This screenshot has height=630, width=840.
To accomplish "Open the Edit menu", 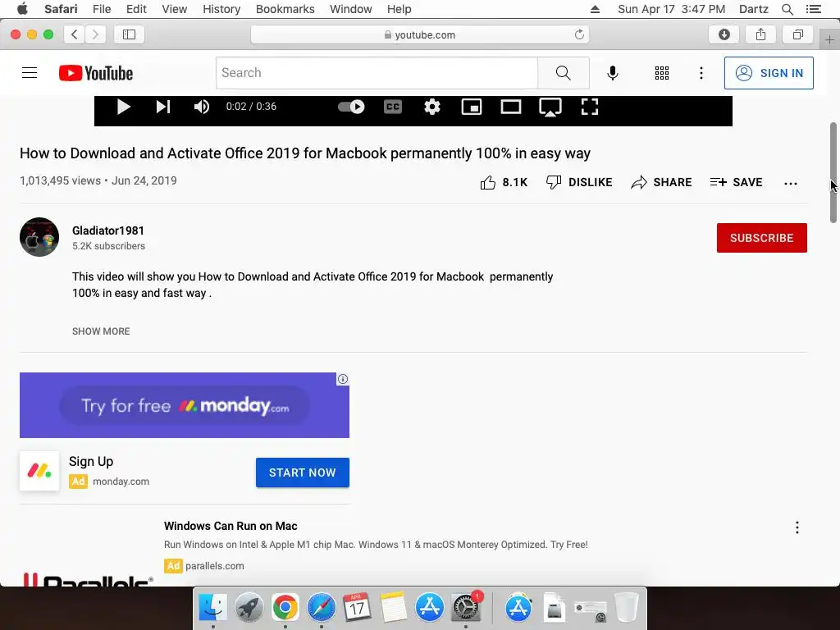I will pos(136,9).
